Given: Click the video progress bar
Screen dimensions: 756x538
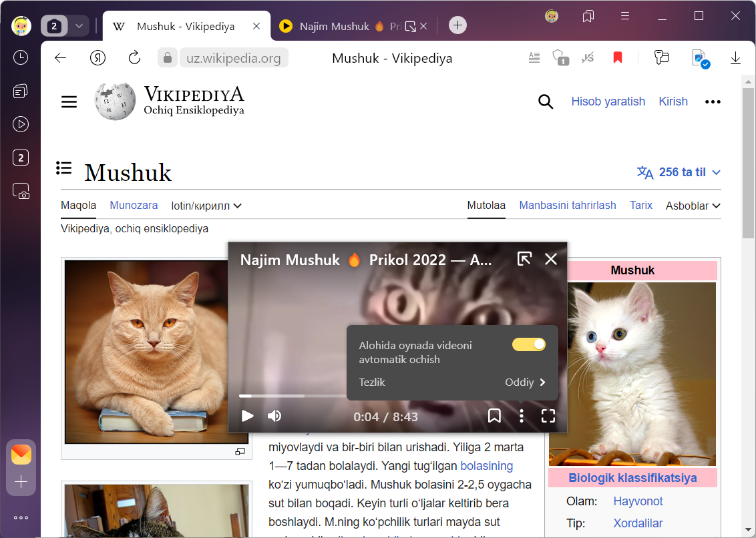Looking at the screenshot, I should pos(294,396).
